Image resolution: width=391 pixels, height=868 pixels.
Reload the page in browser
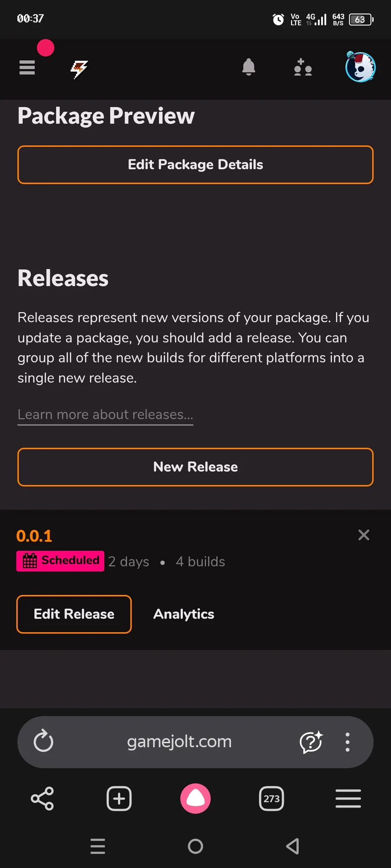(x=43, y=741)
